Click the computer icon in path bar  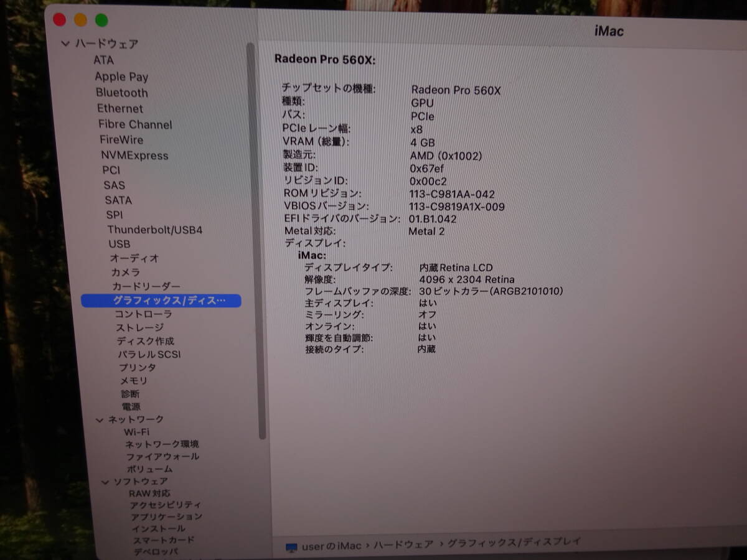pyautogui.click(x=291, y=546)
